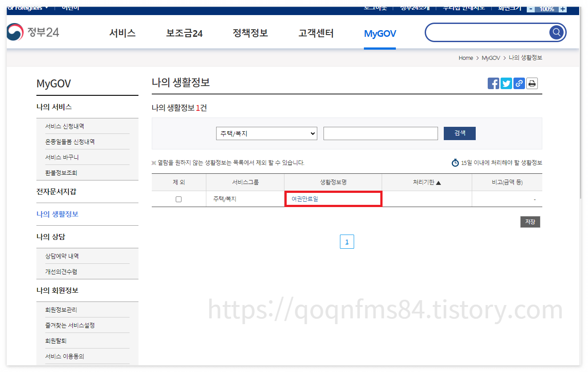Tick the 제외 checkbox for 여권만료일 row
The width and height of the screenshot is (588, 372).
pyautogui.click(x=178, y=200)
